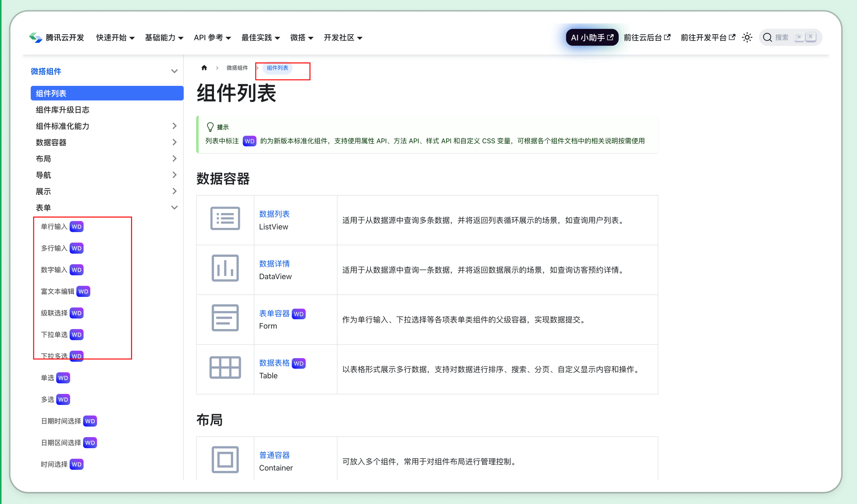Open the 级联选择 sidebar item
The height and width of the screenshot is (504, 857).
pyautogui.click(x=62, y=313)
